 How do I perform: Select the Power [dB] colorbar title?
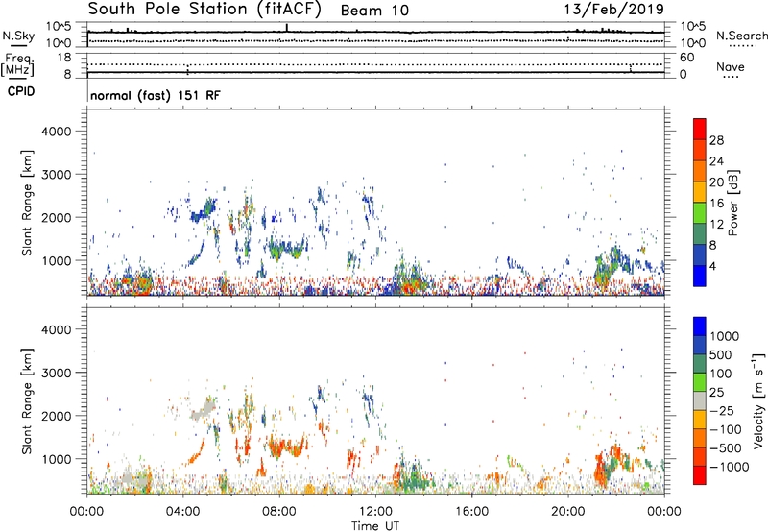[x=732, y=203]
